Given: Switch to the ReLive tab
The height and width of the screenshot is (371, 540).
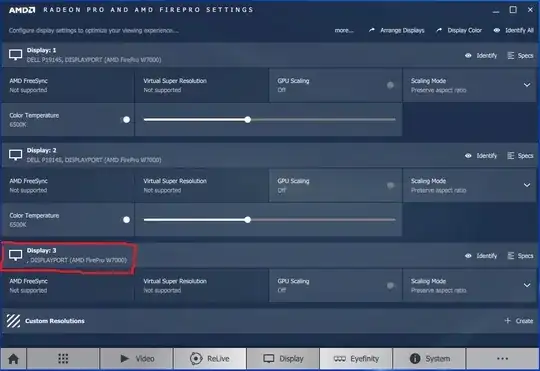Looking at the screenshot, I should (210, 359).
